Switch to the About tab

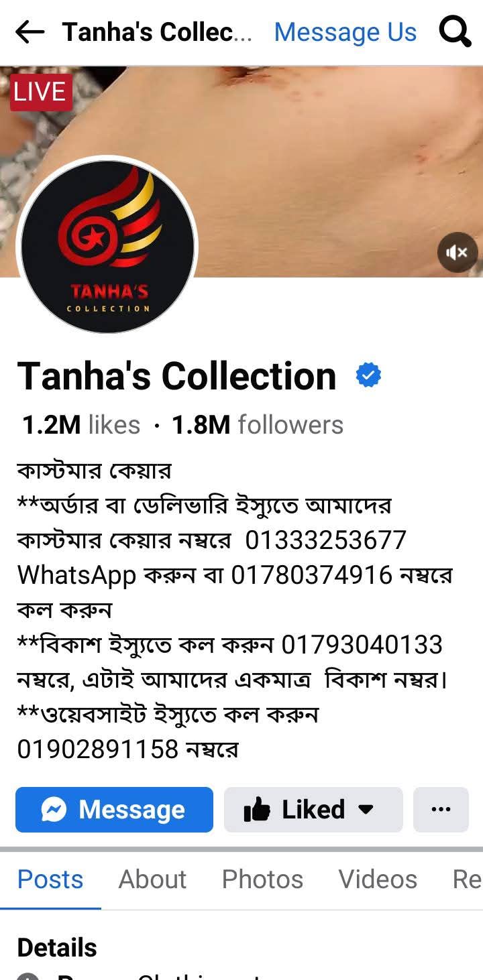[152, 879]
